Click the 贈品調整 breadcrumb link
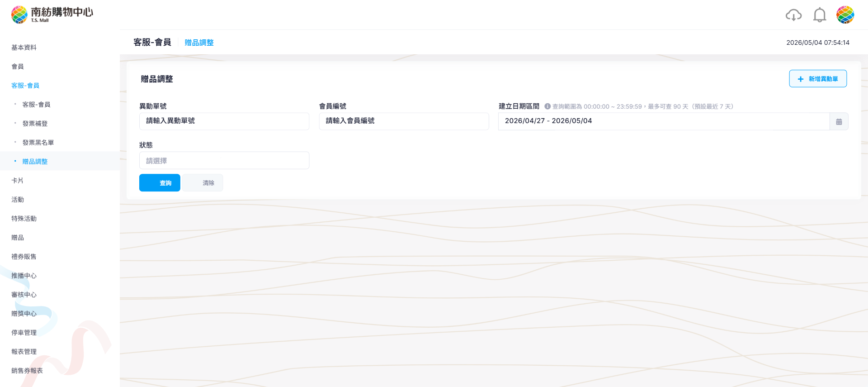The width and height of the screenshot is (868, 387). [x=199, y=43]
